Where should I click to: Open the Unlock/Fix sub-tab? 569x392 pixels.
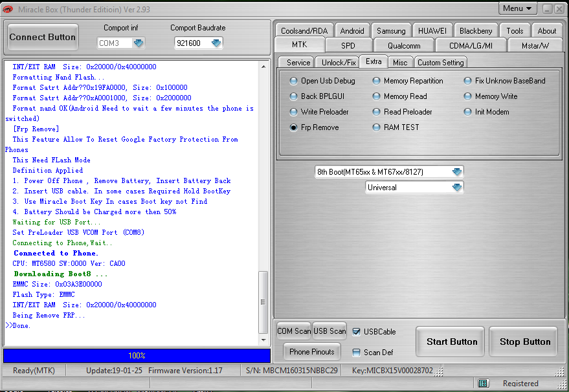point(339,62)
